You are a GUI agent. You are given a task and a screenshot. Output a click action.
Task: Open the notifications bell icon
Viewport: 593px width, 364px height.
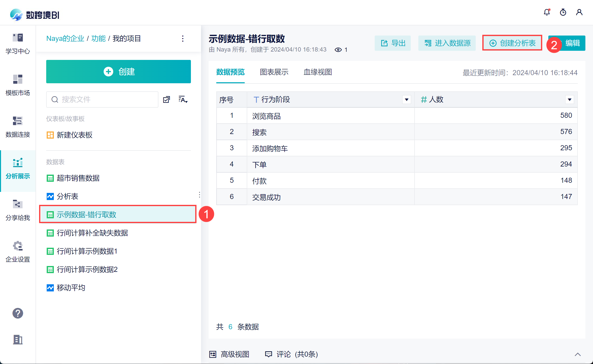click(547, 12)
